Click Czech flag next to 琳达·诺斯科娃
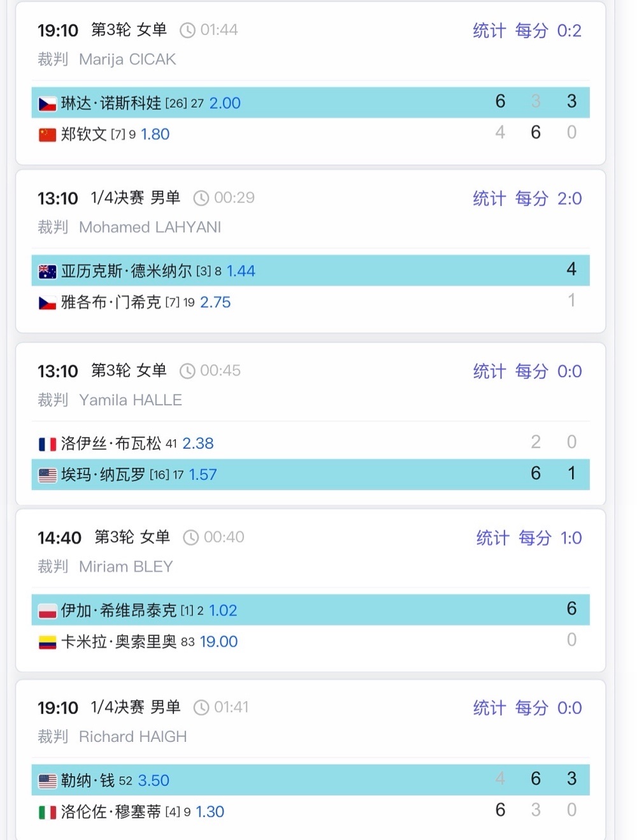 (47, 103)
